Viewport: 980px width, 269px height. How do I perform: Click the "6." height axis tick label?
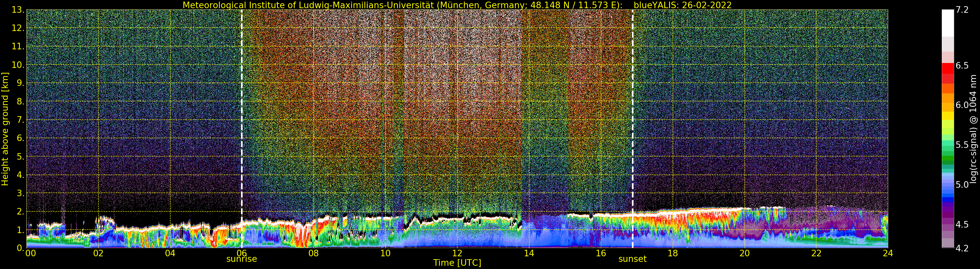20,138
